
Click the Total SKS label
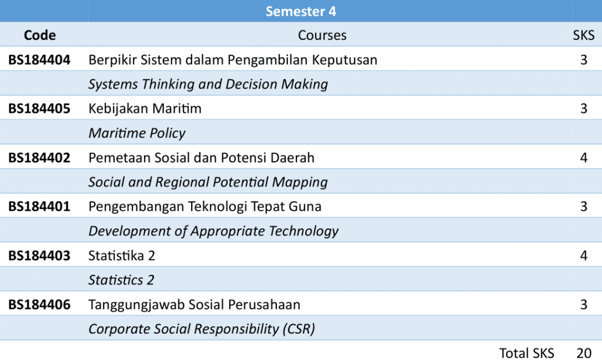tap(527, 353)
